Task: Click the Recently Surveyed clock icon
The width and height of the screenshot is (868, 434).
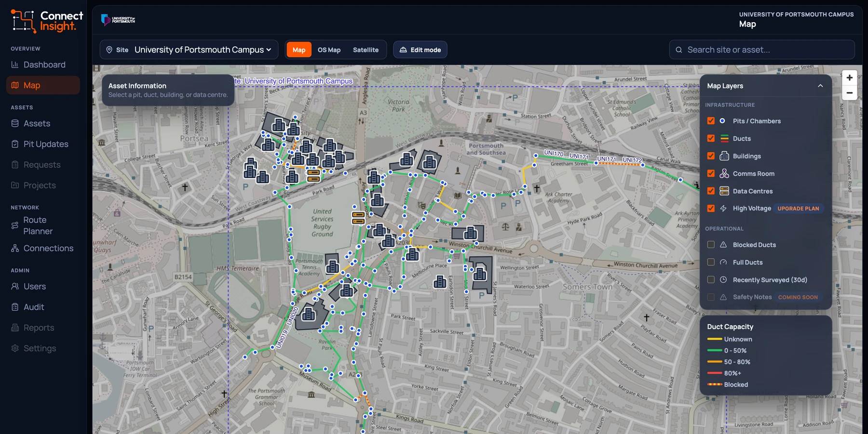Action: pos(723,279)
